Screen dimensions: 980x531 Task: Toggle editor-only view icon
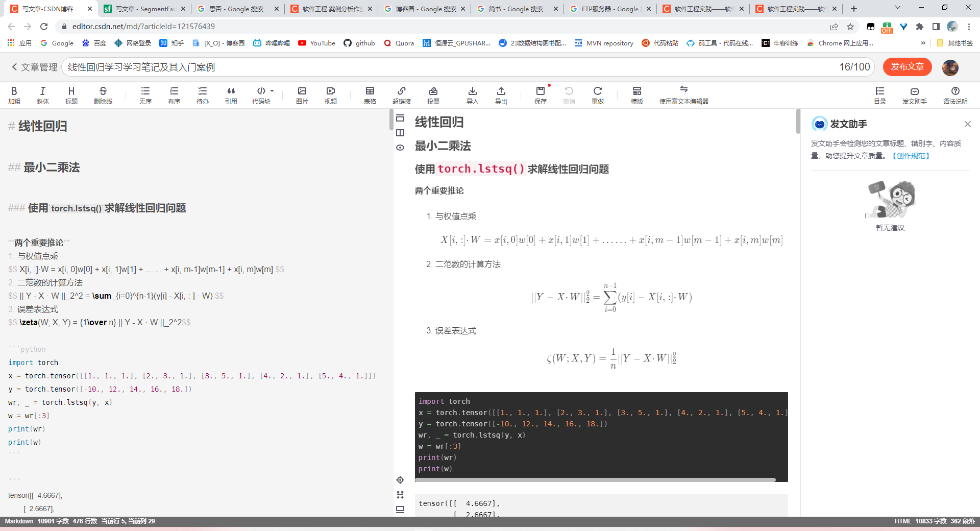400,118
